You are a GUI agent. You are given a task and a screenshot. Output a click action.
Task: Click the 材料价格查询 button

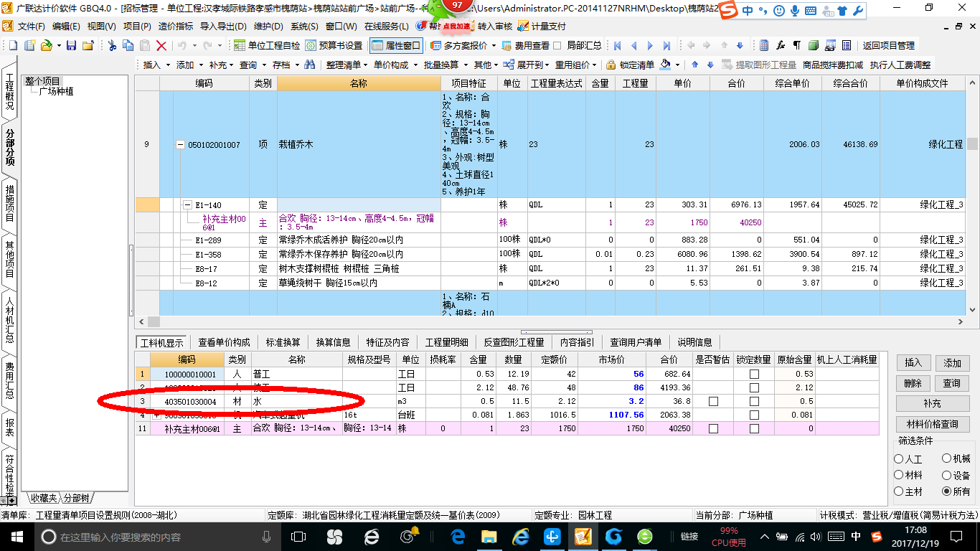933,424
